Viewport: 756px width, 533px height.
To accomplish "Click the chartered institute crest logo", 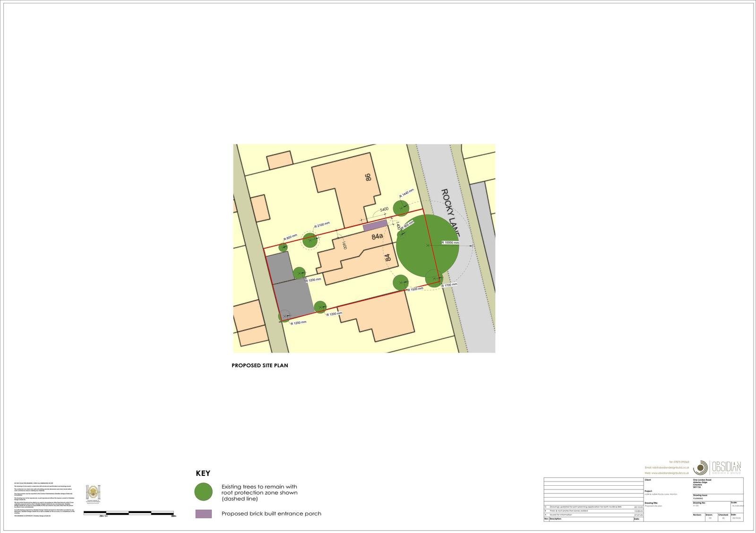I will click(92, 493).
